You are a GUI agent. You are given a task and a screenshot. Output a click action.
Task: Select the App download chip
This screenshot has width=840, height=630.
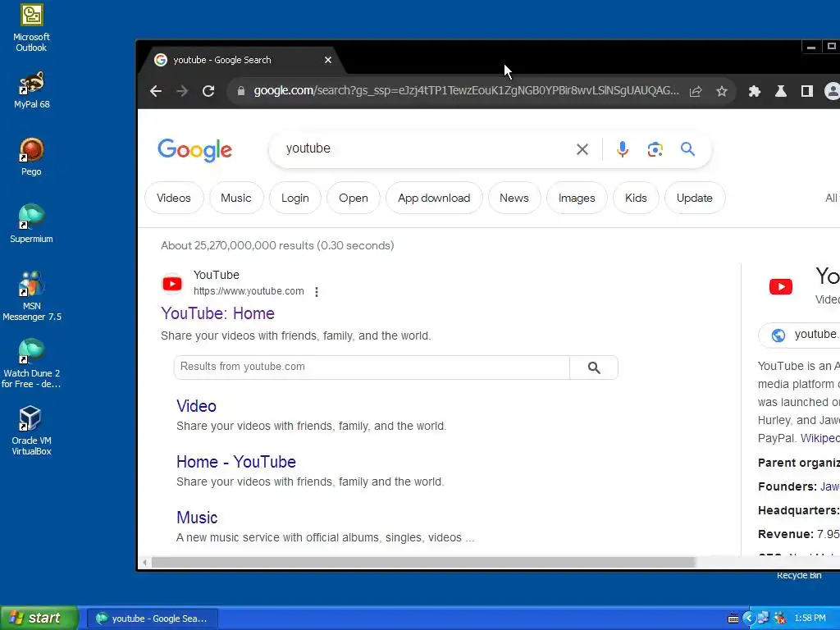[434, 199]
